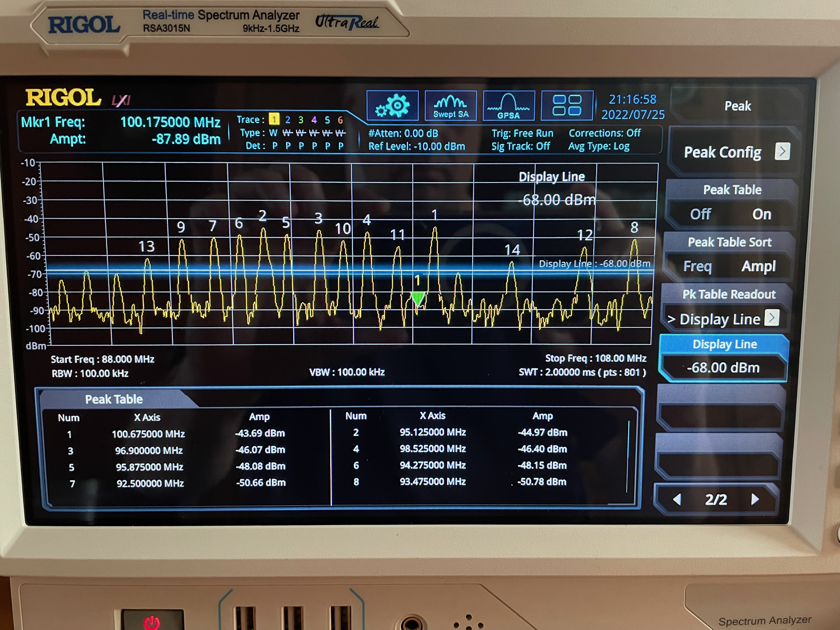Select trace 2 in trace list
This screenshot has height=630, width=840.
click(x=287, y=120)
